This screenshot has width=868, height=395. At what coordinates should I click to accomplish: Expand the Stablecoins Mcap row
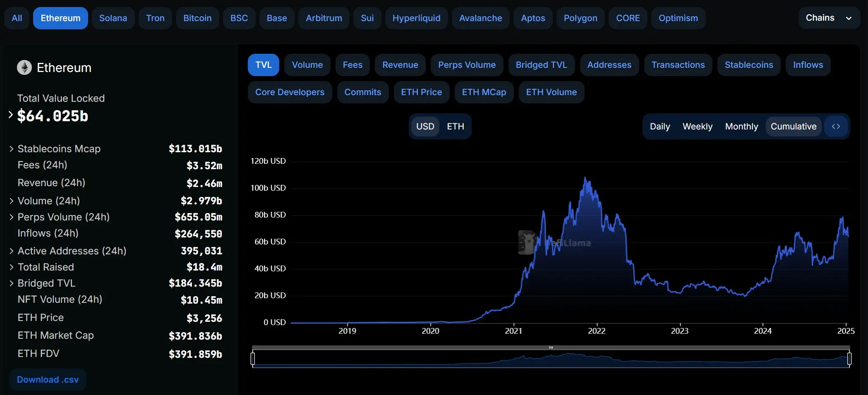click(x=12, y=149)
